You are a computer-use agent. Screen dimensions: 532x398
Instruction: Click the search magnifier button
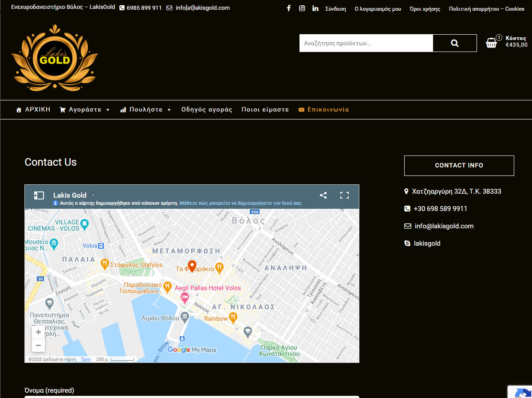[455, 43]
